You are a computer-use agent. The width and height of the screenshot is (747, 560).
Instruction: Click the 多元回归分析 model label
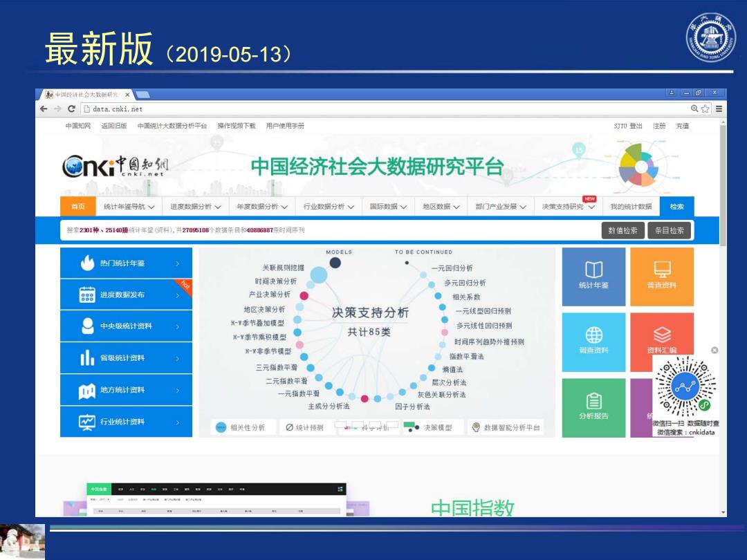tap(465, 282)
